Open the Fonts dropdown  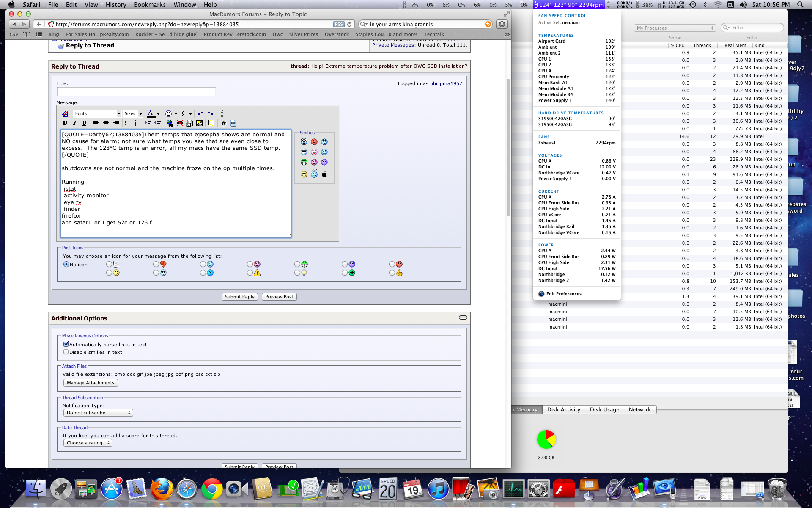point(97,113)
